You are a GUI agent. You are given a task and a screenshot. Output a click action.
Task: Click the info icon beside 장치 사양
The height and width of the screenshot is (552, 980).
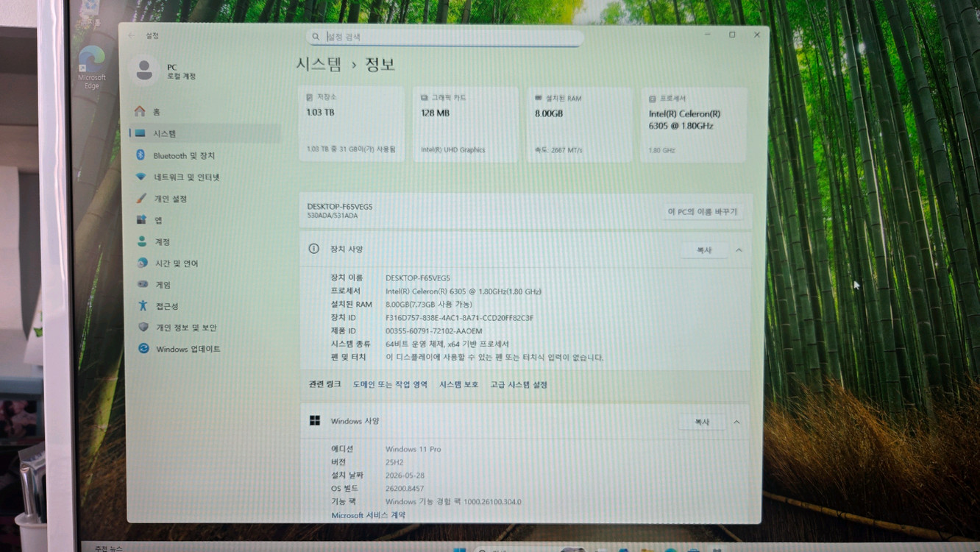(x=314, y=249)
